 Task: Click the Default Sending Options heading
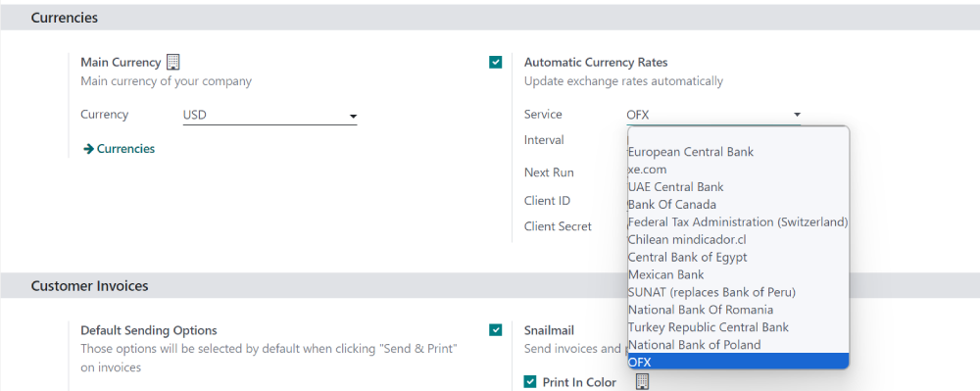coord(149,330)
